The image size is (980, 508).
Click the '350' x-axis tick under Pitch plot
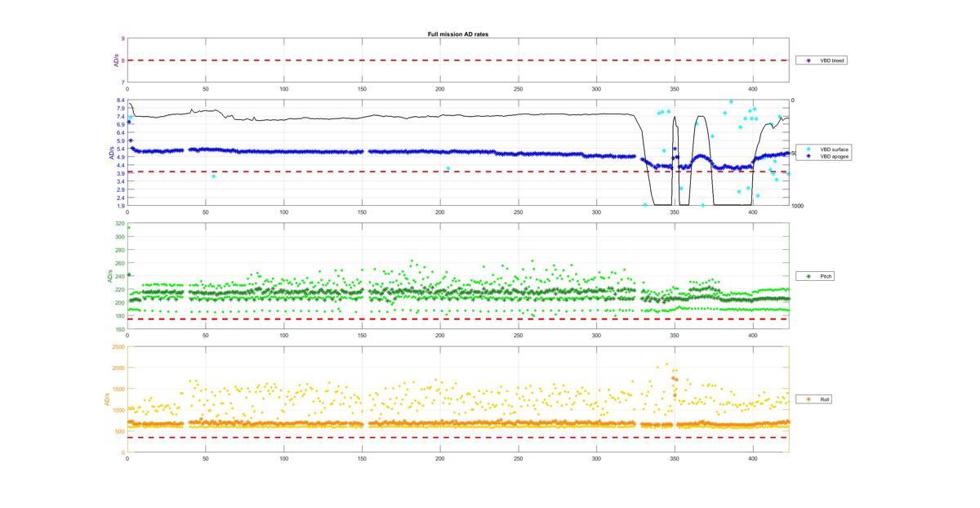pyautogui.click(x=675, y=335)
